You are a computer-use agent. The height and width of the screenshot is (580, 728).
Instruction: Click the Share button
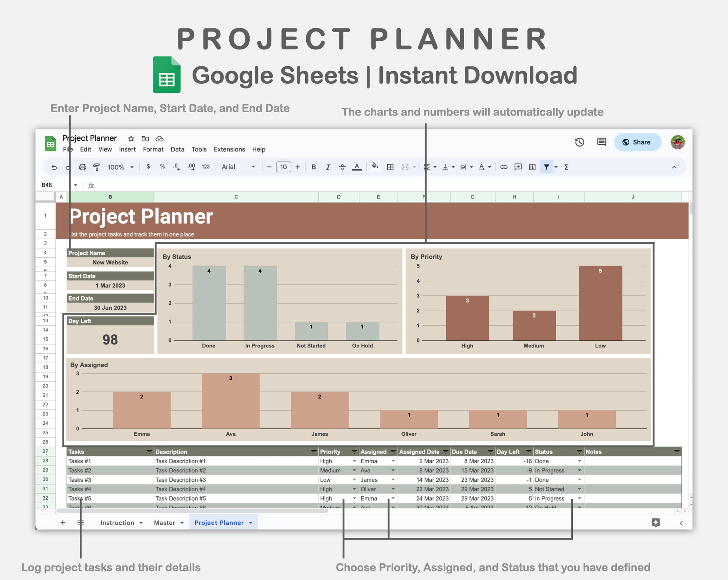[x=637, y=142]
